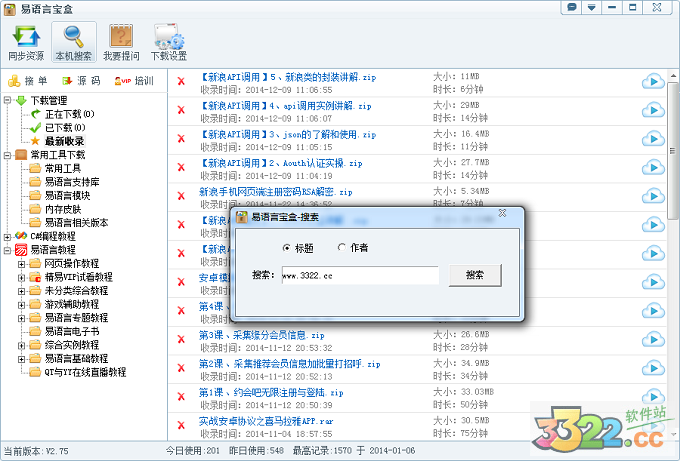Switch to the 接单 tab
The width and height of the screenshot is (680, 461).
(x=28, y=81)
